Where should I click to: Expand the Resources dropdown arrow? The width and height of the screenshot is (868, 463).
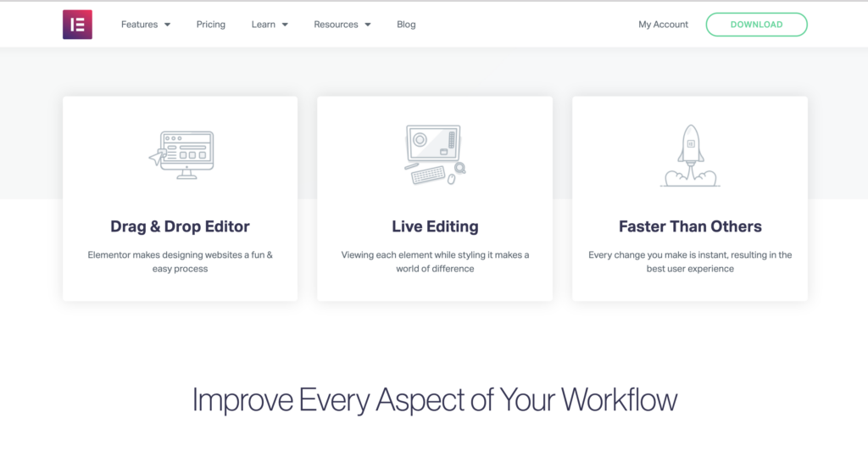pyautogui.click(x=368, y=25)
